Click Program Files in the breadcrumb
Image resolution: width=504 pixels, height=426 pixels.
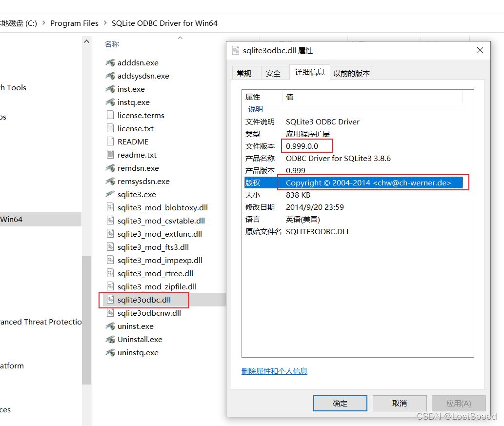pyautogui.click(x=74, y=23)
